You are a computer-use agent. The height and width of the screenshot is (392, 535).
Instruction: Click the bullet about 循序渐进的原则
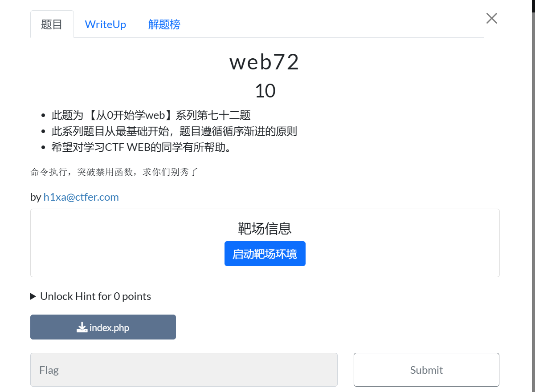[x=174, y=131]
